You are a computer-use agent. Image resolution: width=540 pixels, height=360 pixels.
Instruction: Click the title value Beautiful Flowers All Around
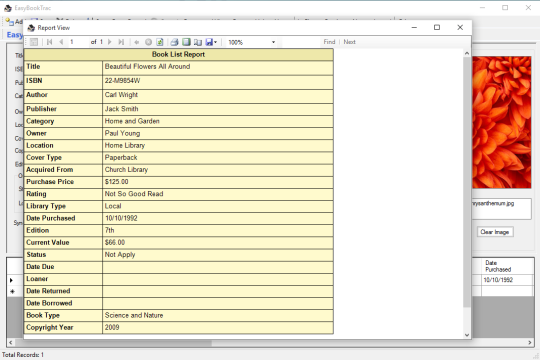(147, 66)
